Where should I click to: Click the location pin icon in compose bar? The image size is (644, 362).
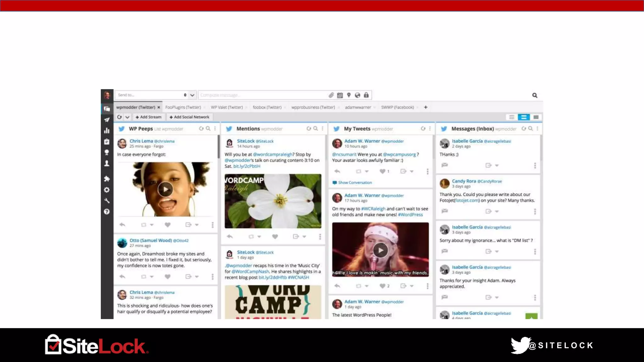click(x=349, y=95)
